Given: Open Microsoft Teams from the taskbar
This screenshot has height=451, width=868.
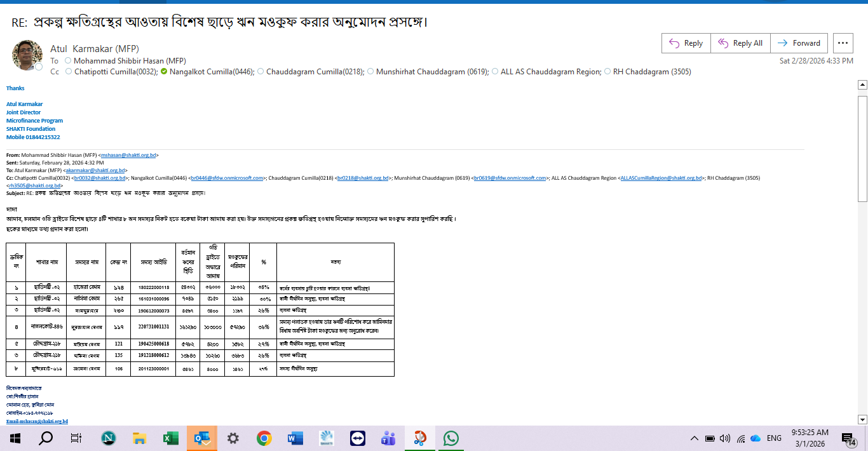Looking at the screenshot, I should click(389, 438).
